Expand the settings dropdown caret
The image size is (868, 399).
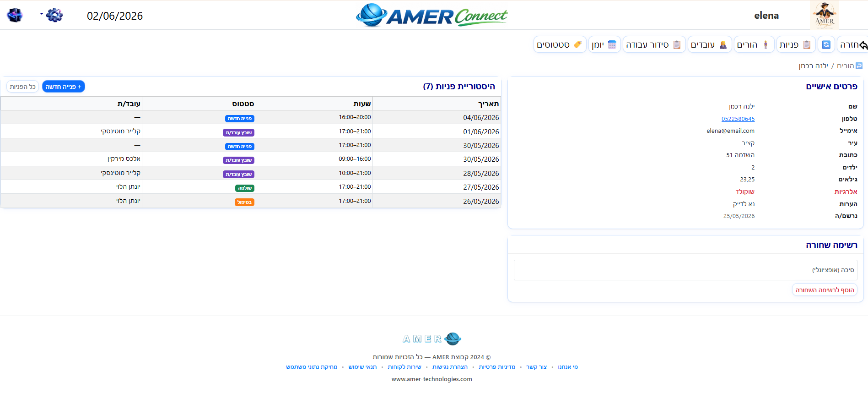42,14
